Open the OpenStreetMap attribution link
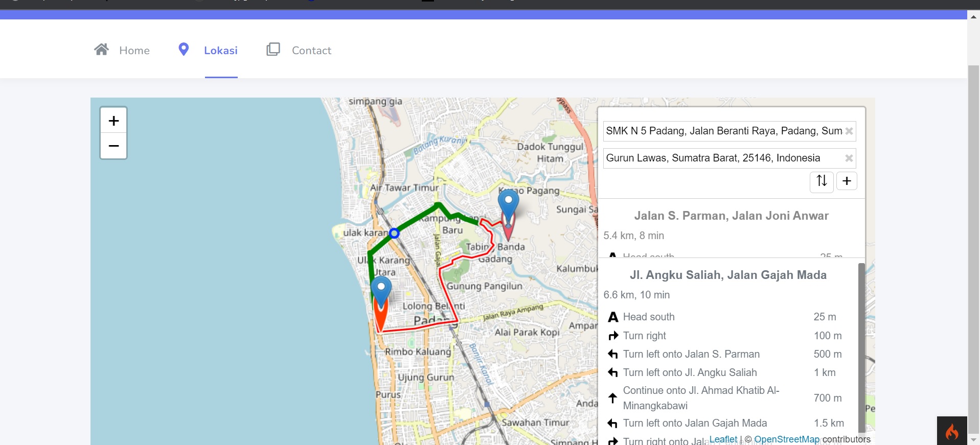 click(x=786, y=439)
